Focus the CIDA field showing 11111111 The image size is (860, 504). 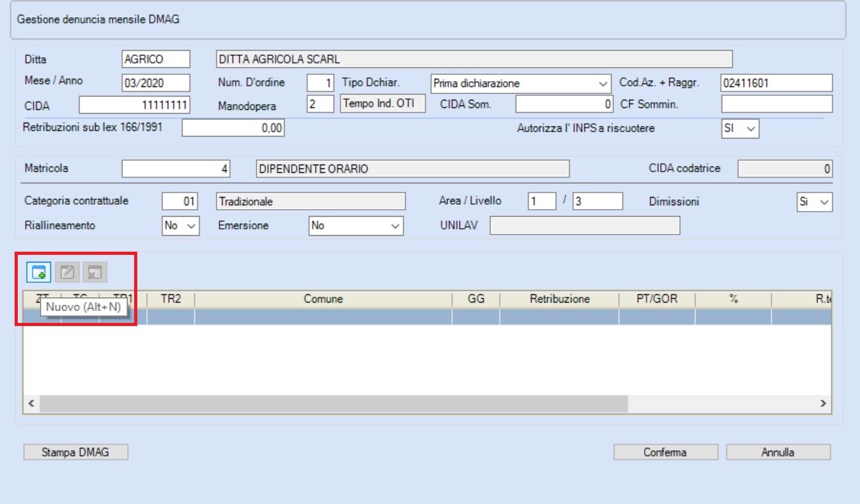[x=135, y=104]
